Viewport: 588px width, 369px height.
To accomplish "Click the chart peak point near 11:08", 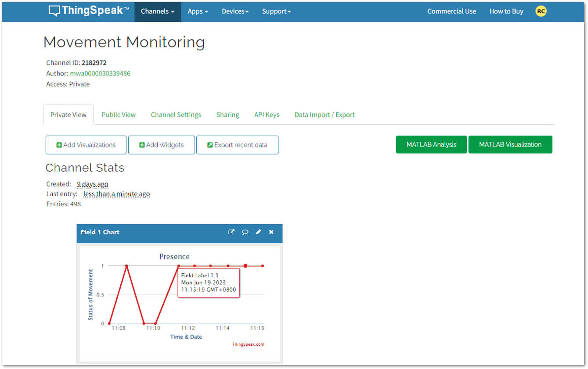I will pos(126,266).
